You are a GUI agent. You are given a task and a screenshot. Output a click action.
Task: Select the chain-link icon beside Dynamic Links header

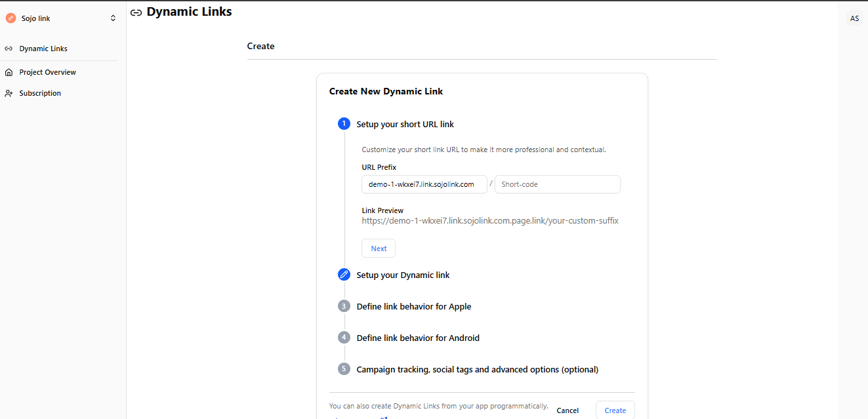point(136,12)
